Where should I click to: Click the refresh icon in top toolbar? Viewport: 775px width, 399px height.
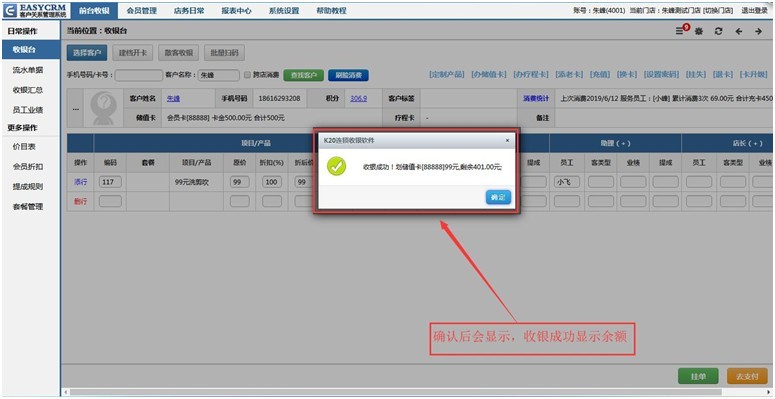(x=719, y=31)
